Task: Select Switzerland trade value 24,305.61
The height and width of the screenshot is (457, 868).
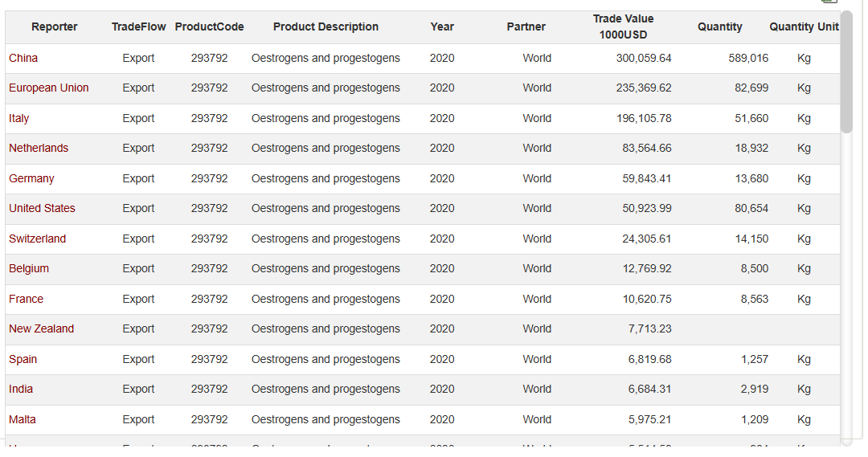Action: (x=646, y=239)
